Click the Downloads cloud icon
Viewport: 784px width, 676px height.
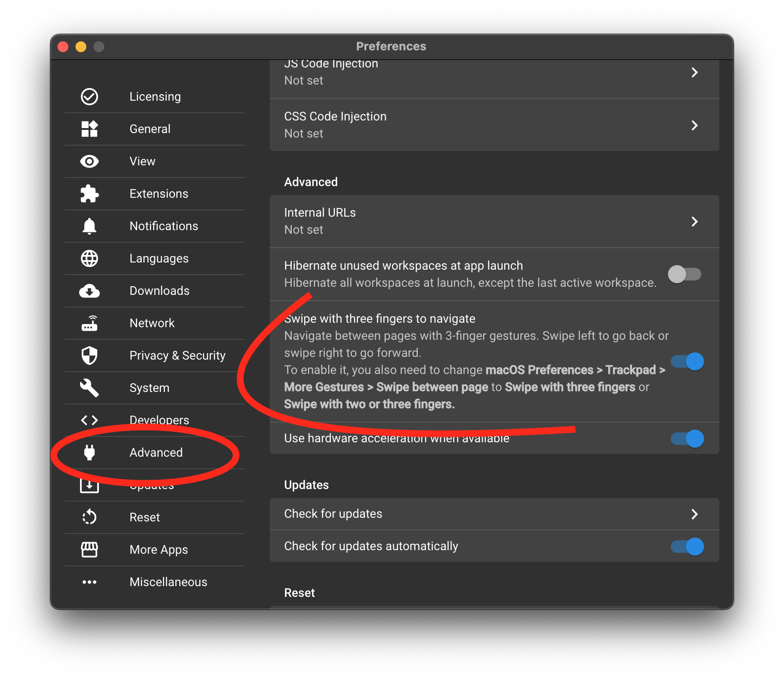(x=89, y=291)
